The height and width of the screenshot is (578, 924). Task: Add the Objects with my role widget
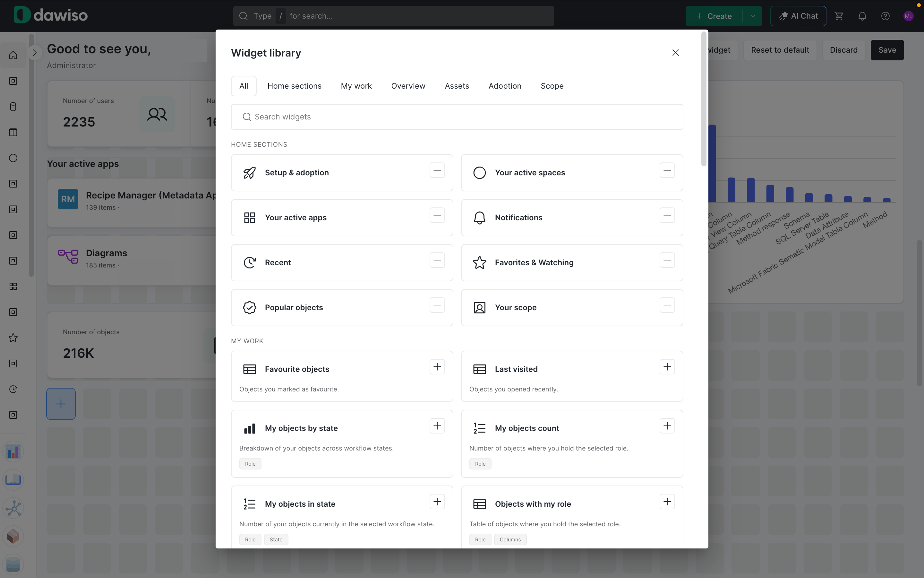click(667, 502)
